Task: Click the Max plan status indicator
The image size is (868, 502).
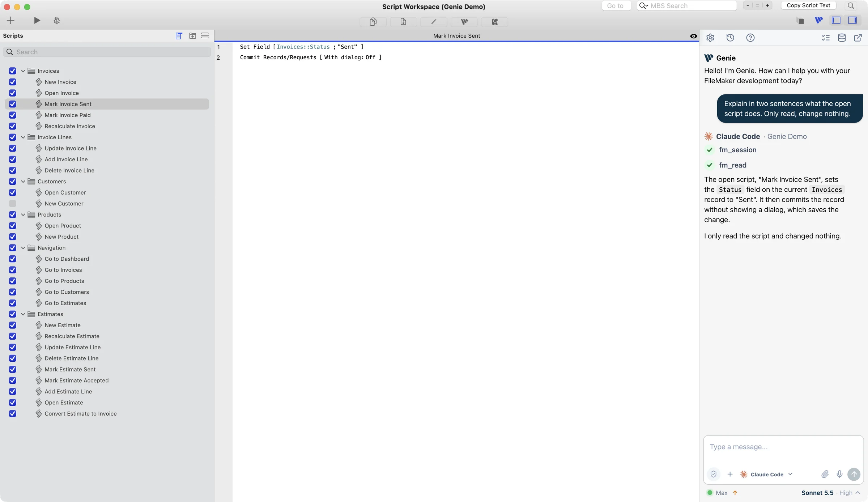Action: point(722,493)
